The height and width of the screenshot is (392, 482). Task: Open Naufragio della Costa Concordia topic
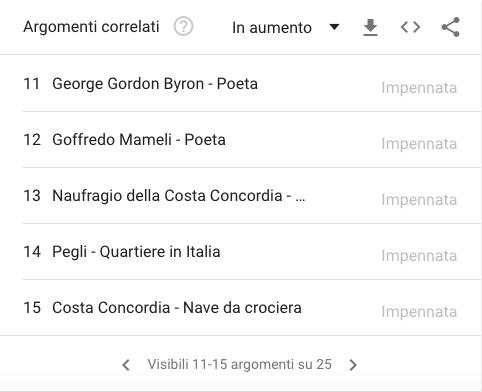(x=179, y=195)
